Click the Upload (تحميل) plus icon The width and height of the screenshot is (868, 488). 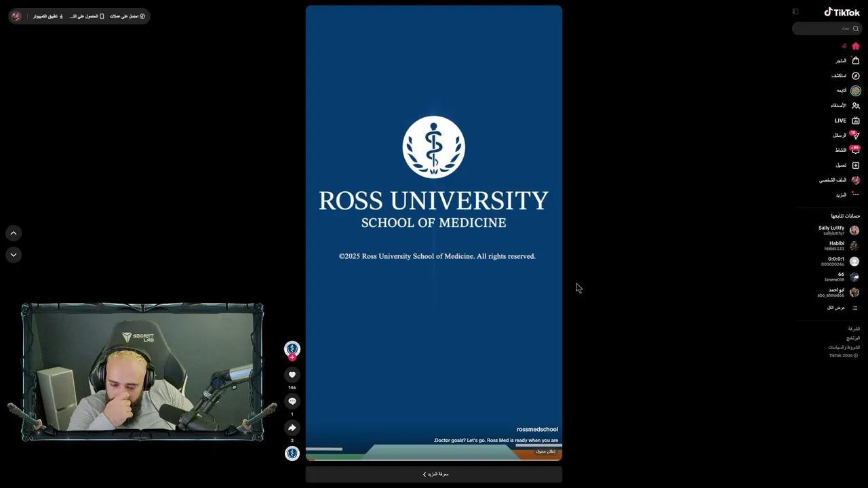[856, 165]
